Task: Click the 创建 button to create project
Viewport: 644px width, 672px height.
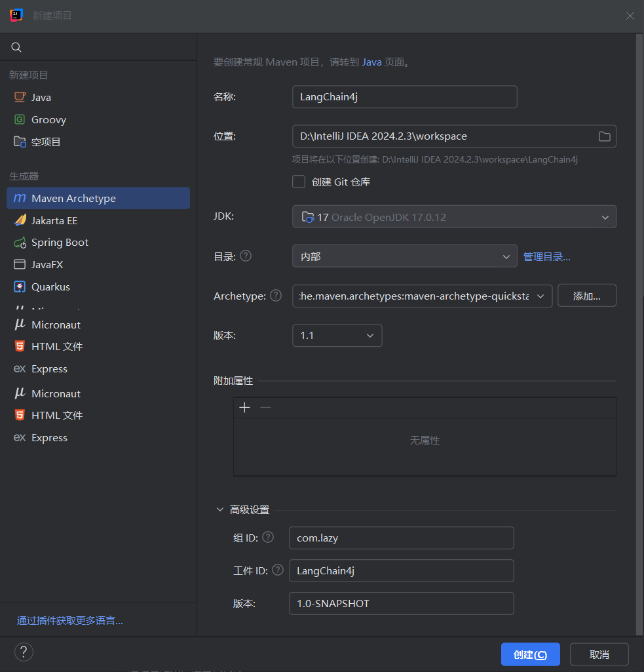Action: point(530,654)
